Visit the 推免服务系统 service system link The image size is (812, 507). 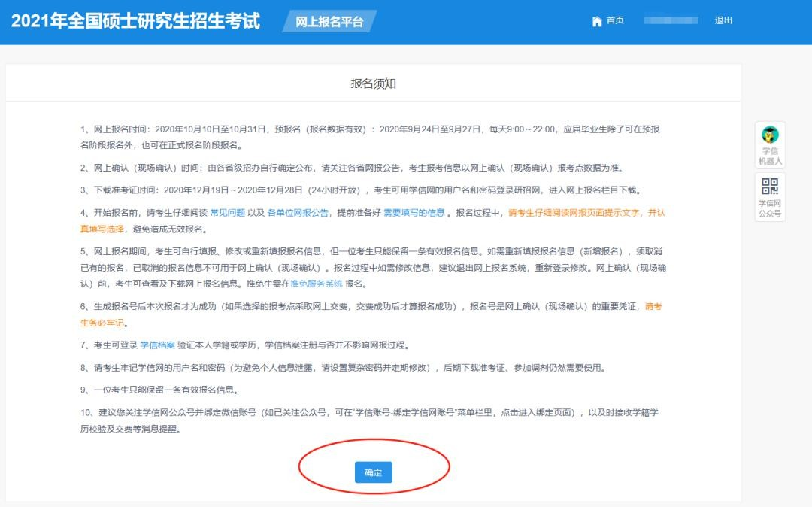315,284
